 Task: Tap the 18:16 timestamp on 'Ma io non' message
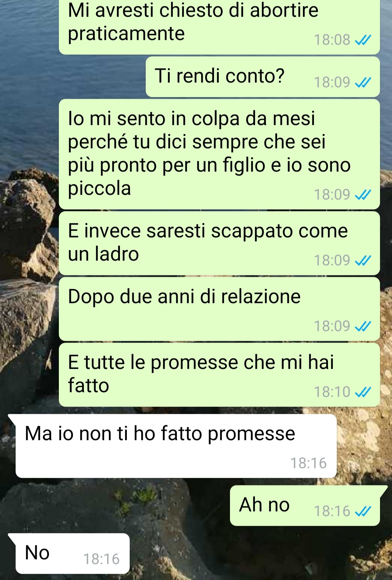tap(308, 463)
